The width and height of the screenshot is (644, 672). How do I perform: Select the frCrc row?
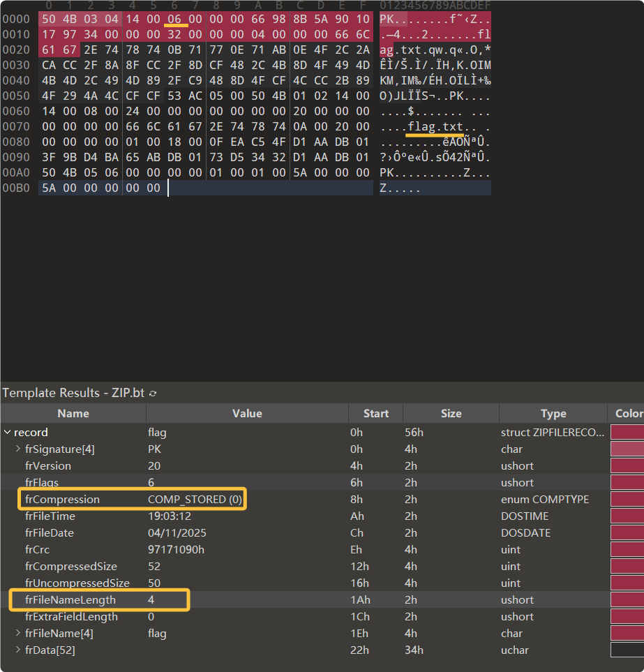tap(40, 550)
